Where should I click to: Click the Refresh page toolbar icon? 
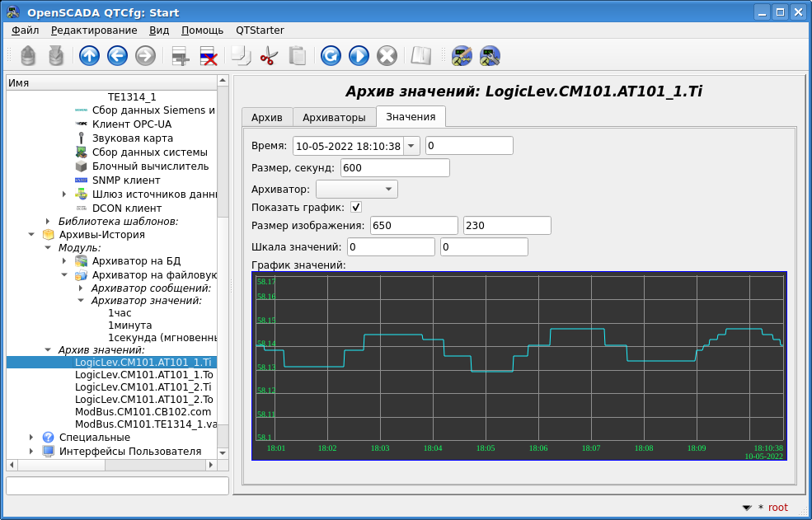(x=331, y=55)
